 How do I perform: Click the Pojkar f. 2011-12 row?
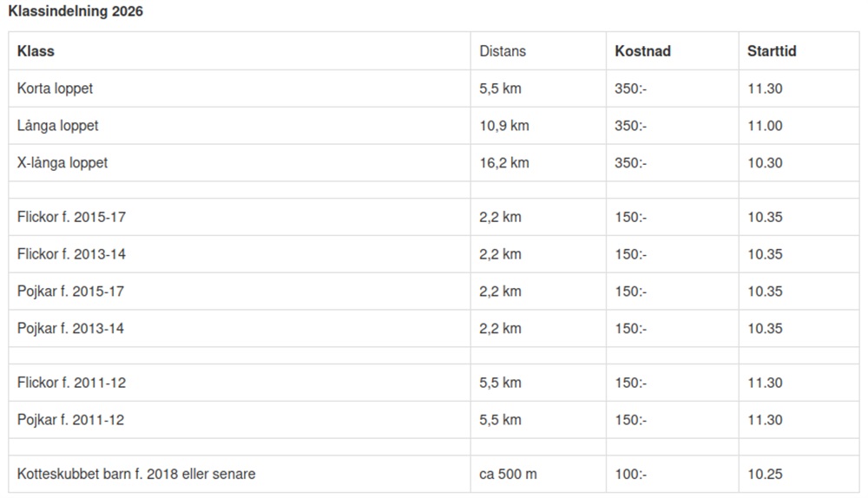point(70,420)
